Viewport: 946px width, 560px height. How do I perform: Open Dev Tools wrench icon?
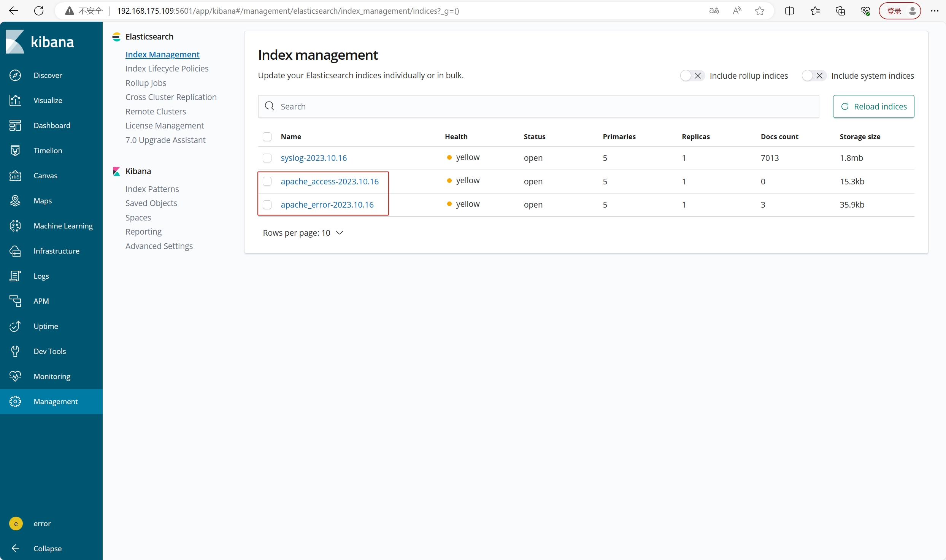[x=15, y=351]
